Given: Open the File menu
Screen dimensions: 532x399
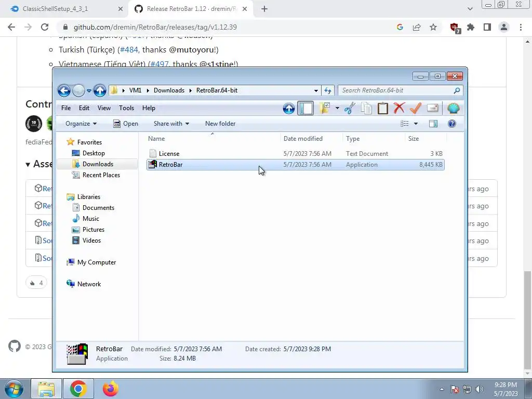Looking at the screenshot, I should (x=66, y=108).
